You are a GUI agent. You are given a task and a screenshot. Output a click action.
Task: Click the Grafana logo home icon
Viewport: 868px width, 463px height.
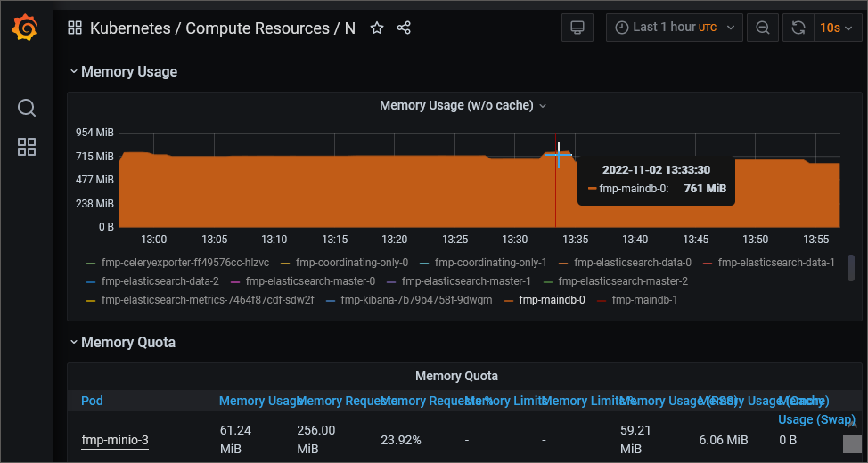[x=25, y=28]
